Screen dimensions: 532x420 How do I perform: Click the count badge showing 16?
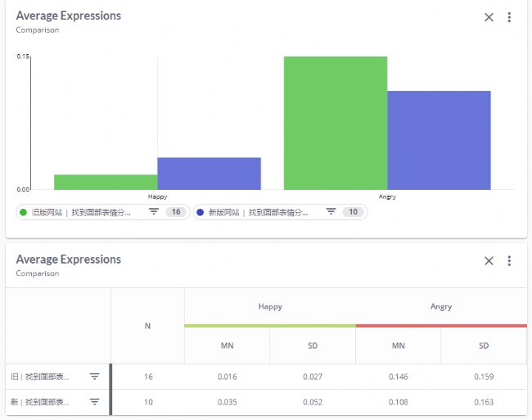tap(174, 212)
